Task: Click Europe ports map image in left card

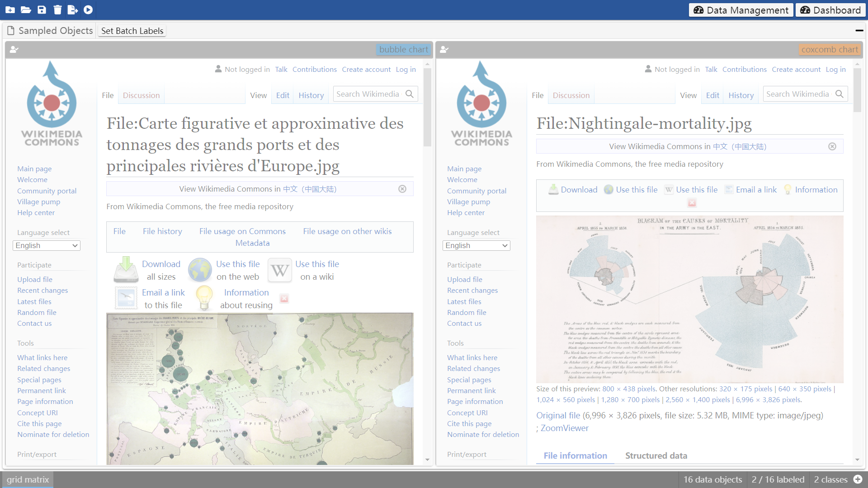Action: tap(259, 389)
